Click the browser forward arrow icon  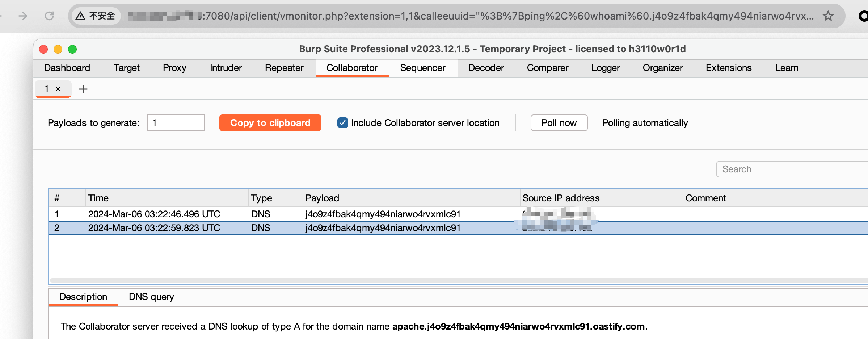(23, 16)
